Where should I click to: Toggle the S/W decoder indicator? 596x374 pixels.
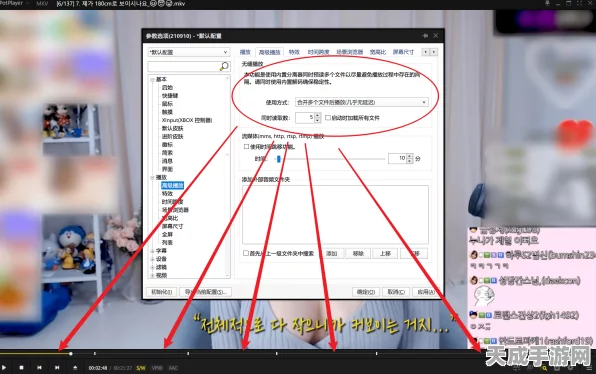tap(141, 368)
